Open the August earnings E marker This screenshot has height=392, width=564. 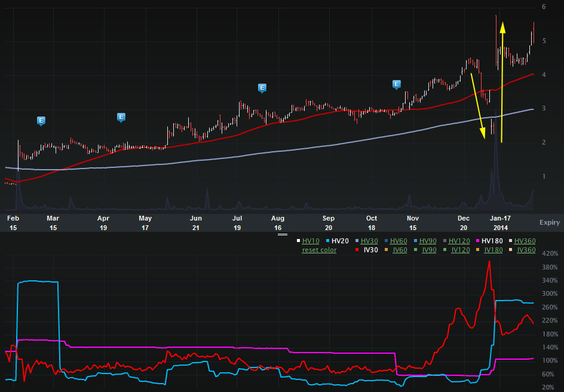click(262, 88)
